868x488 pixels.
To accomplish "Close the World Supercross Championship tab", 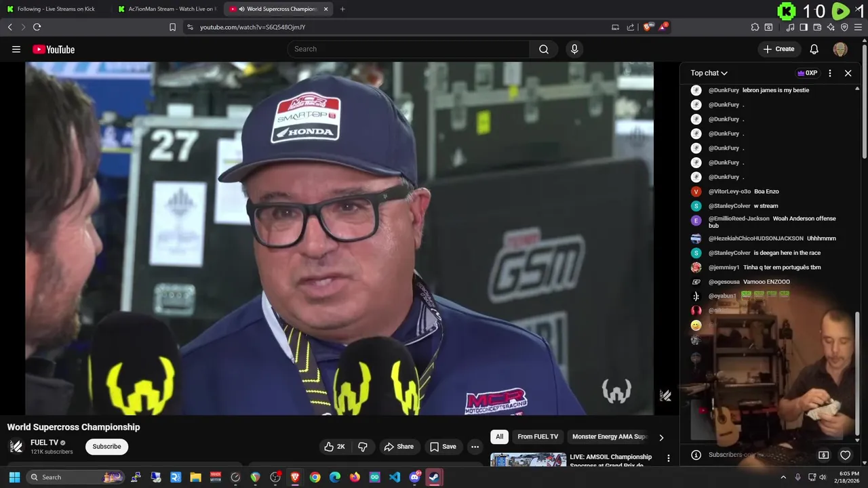I will coord(326,9).
